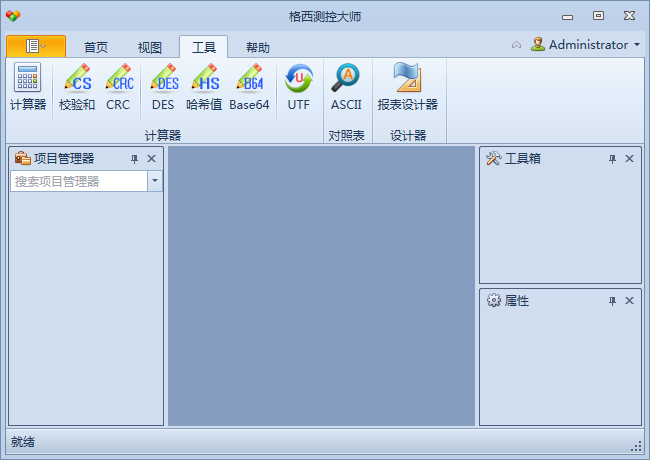Viewport: 650px width, 460px height.
Task: Expand the project manager search dropdown
Action: 155,181
